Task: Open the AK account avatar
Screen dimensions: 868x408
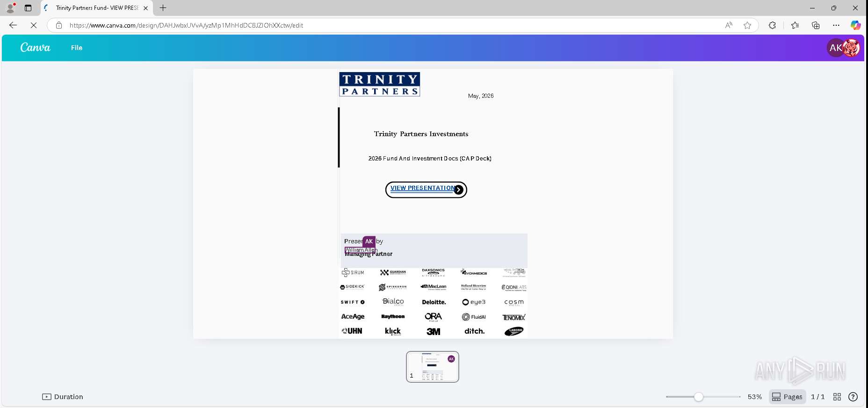Action: (x=836, y=48)
